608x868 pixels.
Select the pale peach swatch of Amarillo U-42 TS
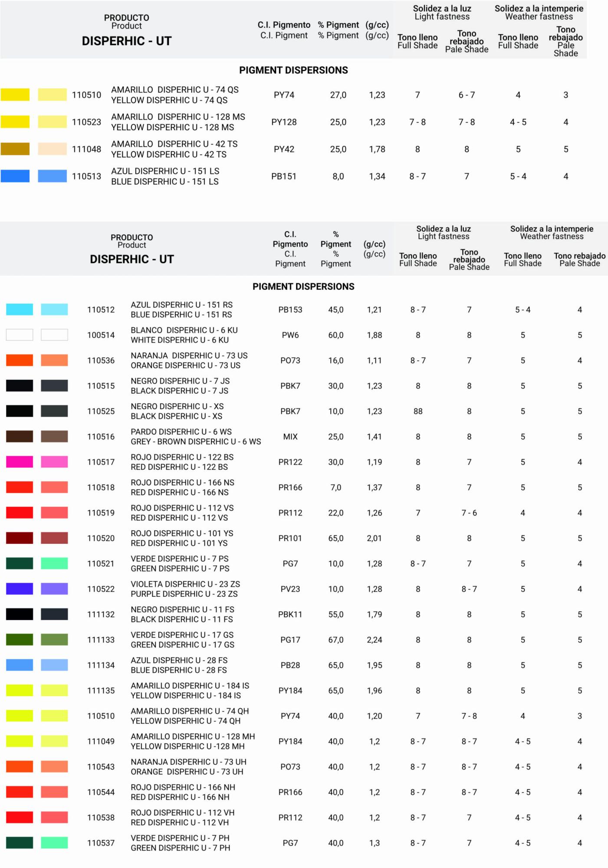coord(52,149)
